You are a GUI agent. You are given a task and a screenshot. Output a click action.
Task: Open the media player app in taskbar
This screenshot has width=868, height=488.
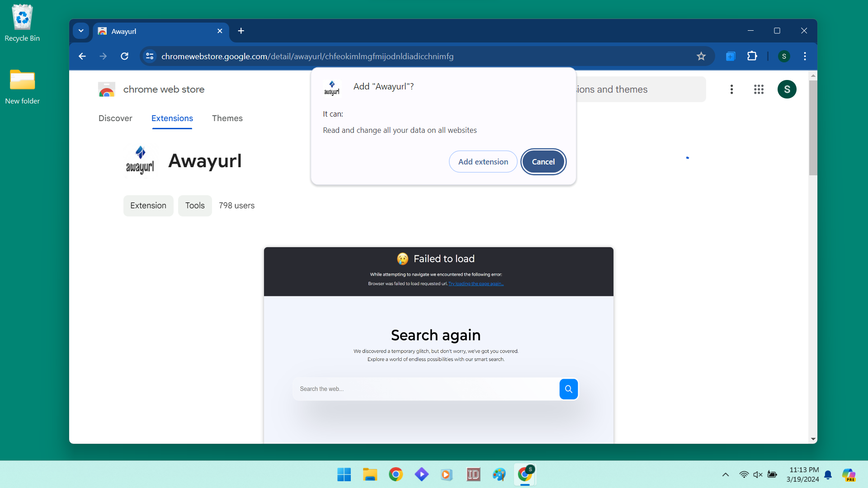447,474
